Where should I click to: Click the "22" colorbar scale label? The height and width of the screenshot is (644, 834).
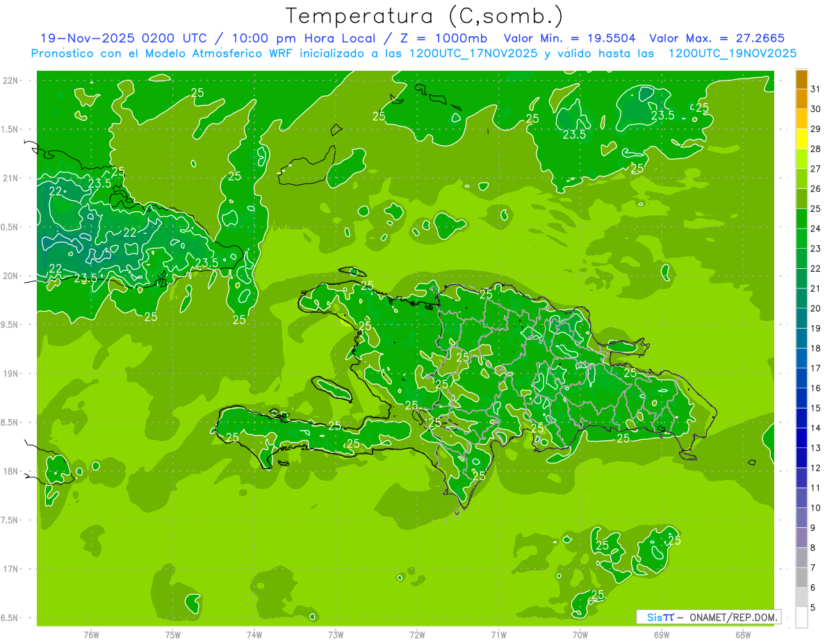[816, 269]
